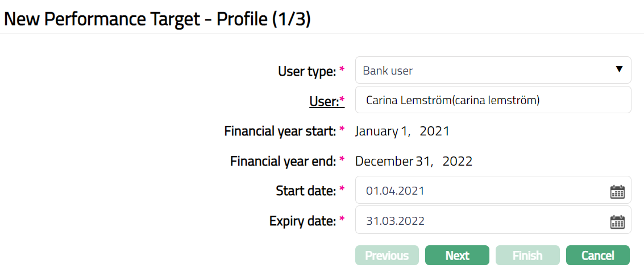Image resolution: width=644 pixels, height=276 pixels.
Task: Click the "Bank user" selected value
Action: pos(388,71)
